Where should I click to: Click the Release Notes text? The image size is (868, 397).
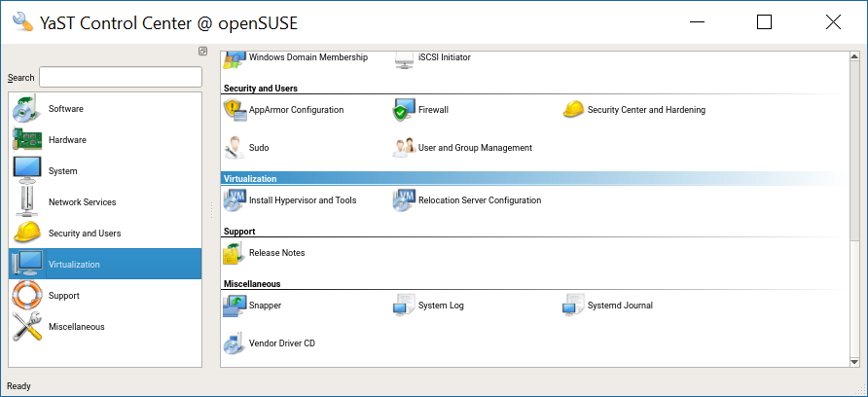276,252
